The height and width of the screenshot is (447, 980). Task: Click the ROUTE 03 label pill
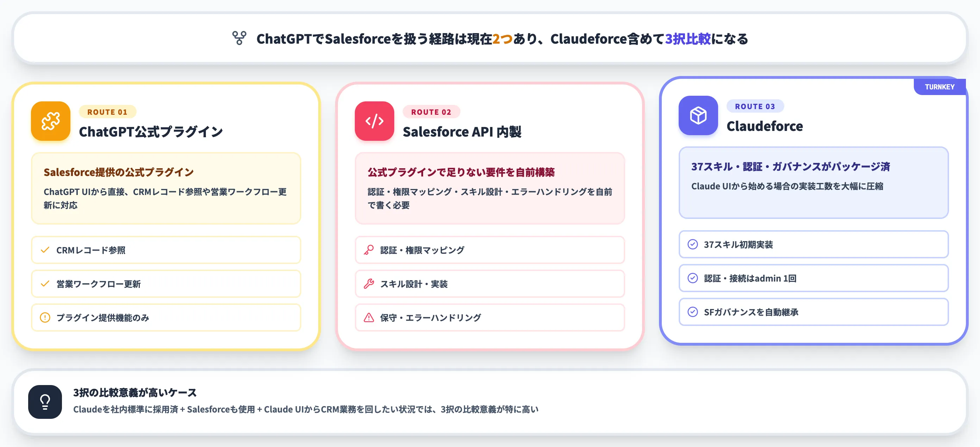(x=755, y=107)
